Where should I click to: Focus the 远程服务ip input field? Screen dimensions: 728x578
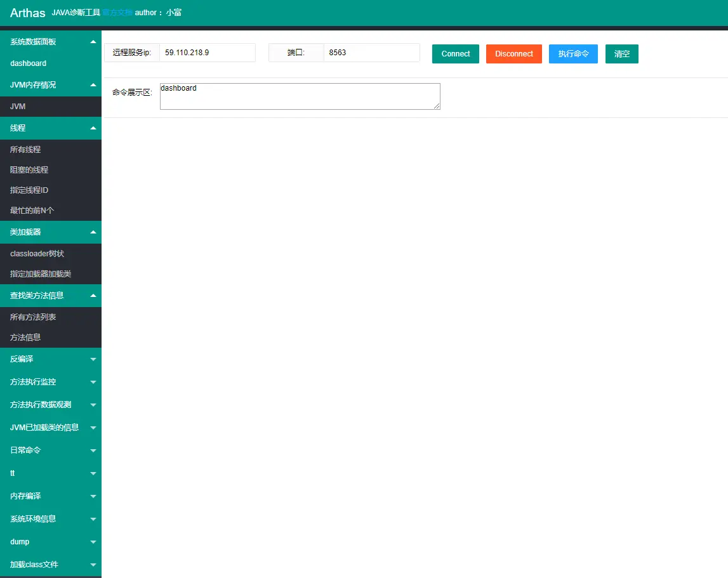point(208,53)
